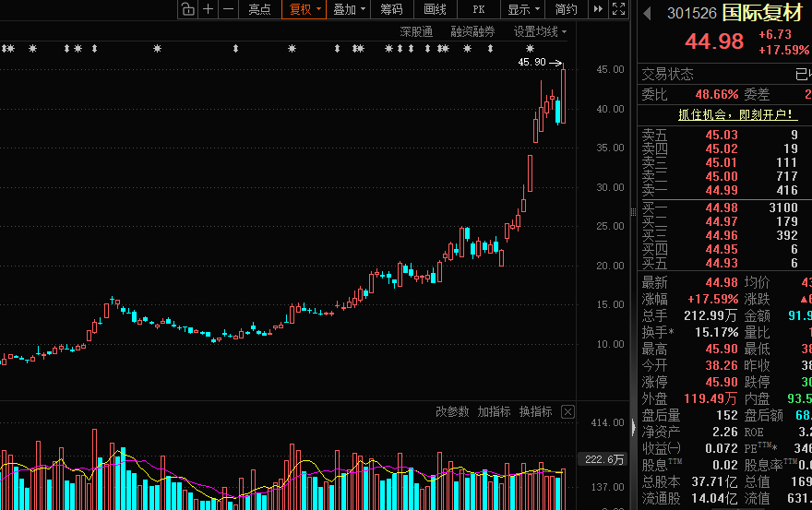This screenshot has width=812, height=510.
Task: Open the 复权 dropdown
Action: [x=304, y=9]
